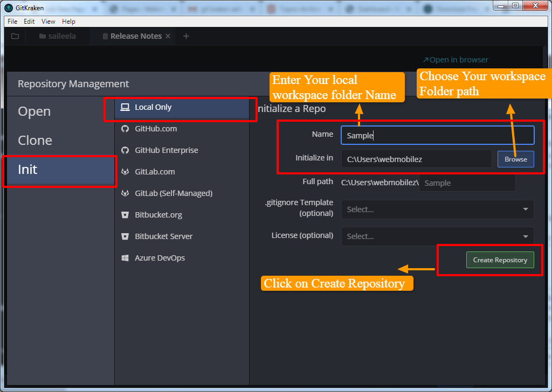Click the Create Repository button

[x=500, y=260]
